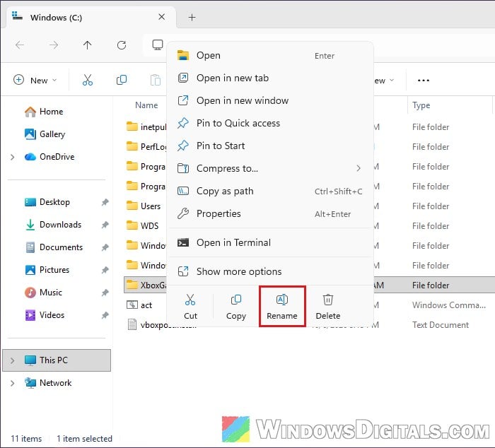
Task: Click the PC monitor icon in address bar
Action: tap(158, 45)
